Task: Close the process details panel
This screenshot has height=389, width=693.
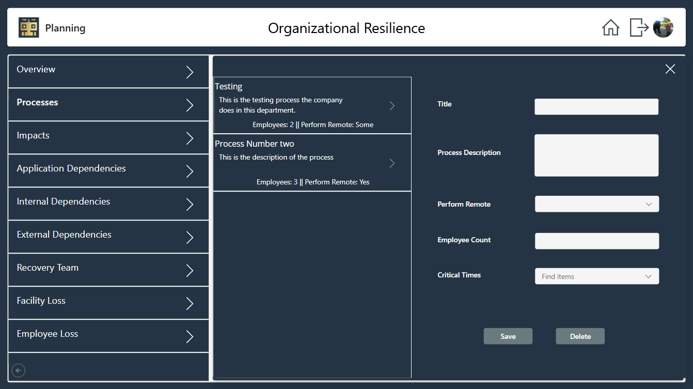Action: click(x=670, y=69)
